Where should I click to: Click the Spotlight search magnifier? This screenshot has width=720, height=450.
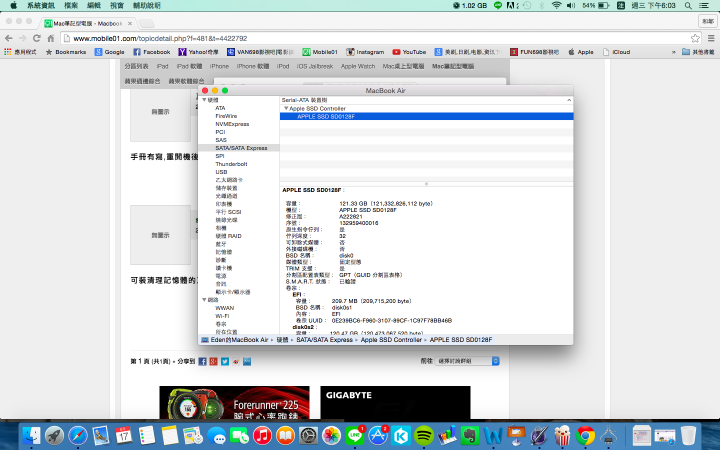click(x=688, y=6)
